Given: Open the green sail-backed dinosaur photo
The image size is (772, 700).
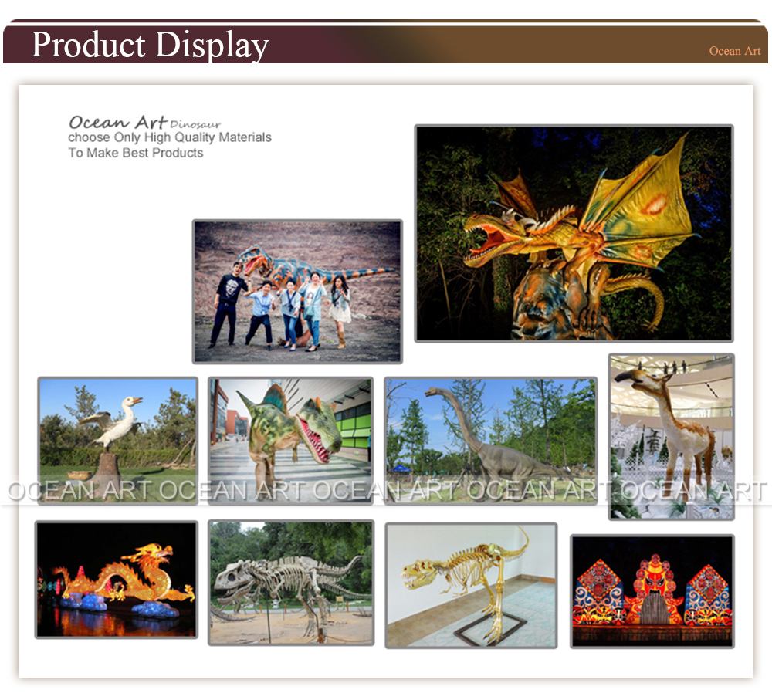Looking at the screenshot, I should (x=290, y=440).
